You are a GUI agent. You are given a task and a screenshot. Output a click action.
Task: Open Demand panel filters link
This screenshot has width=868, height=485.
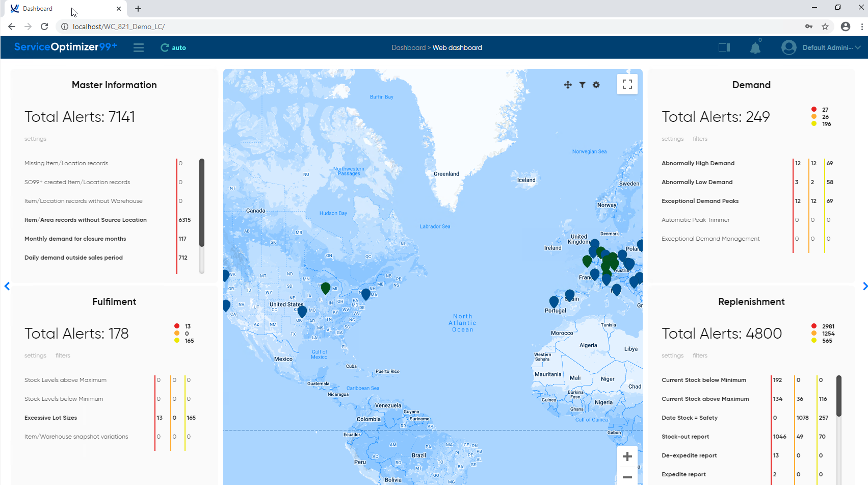[700, 139]
